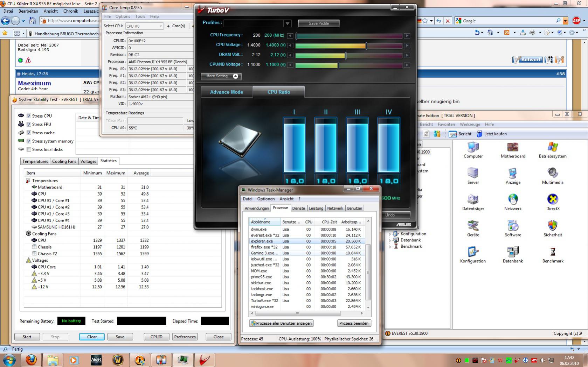Image resolution: width=588 pixels, height=367 pixels.
Task: Click the Prozess beenden button
Action: pos(354,323)
